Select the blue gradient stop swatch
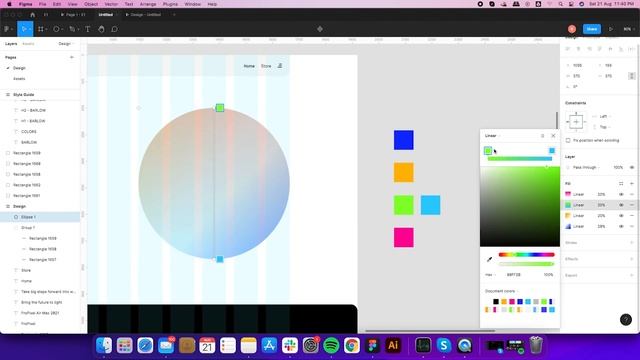This screenshot has height=360, width=640. pyautogui.click(x=552, y=151)
